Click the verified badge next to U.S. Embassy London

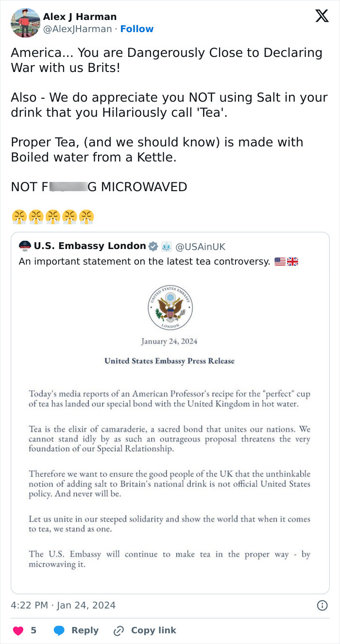click(x=152, y=246)
